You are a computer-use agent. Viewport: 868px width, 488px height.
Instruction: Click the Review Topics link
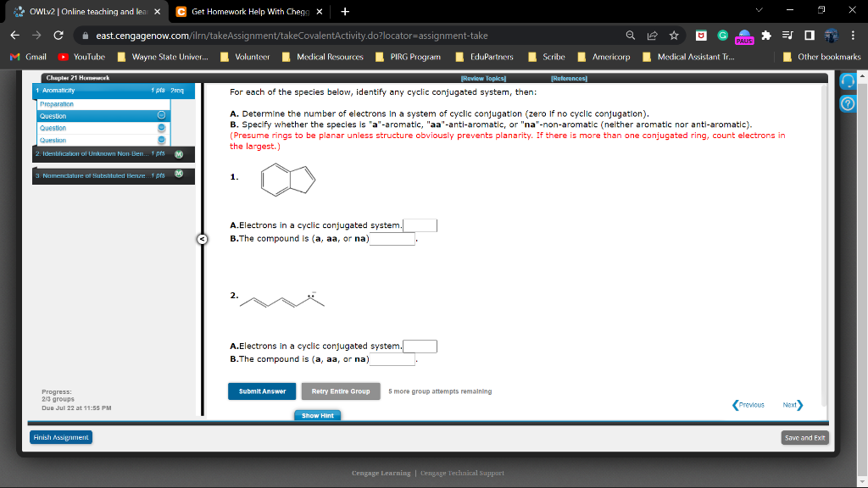coord(483,79)
